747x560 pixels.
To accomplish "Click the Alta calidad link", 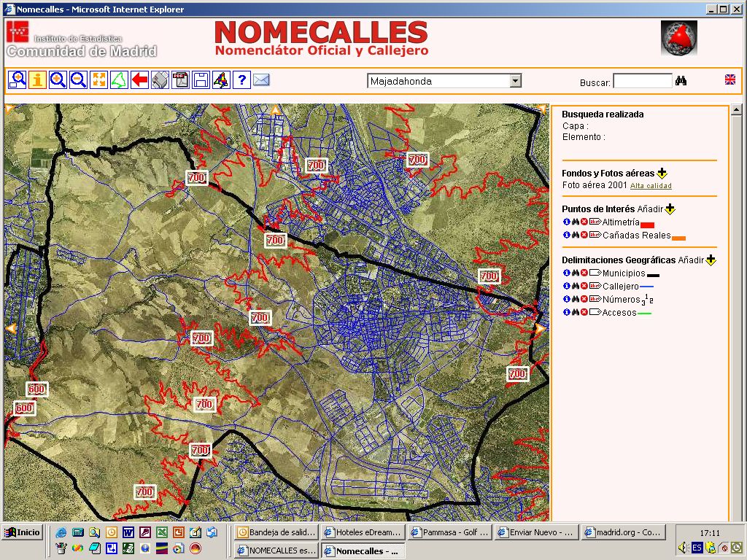I will [x=651, y=186].
